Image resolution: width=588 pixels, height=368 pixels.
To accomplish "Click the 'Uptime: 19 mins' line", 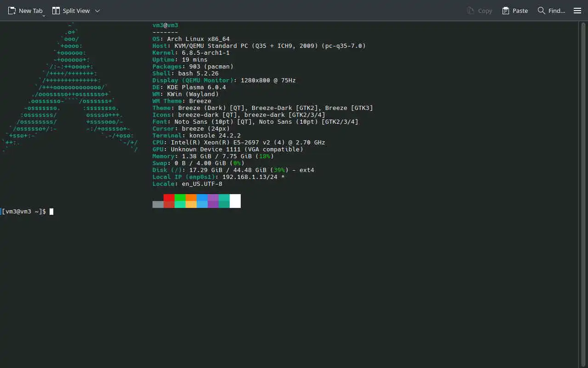I will coord(180,60).
